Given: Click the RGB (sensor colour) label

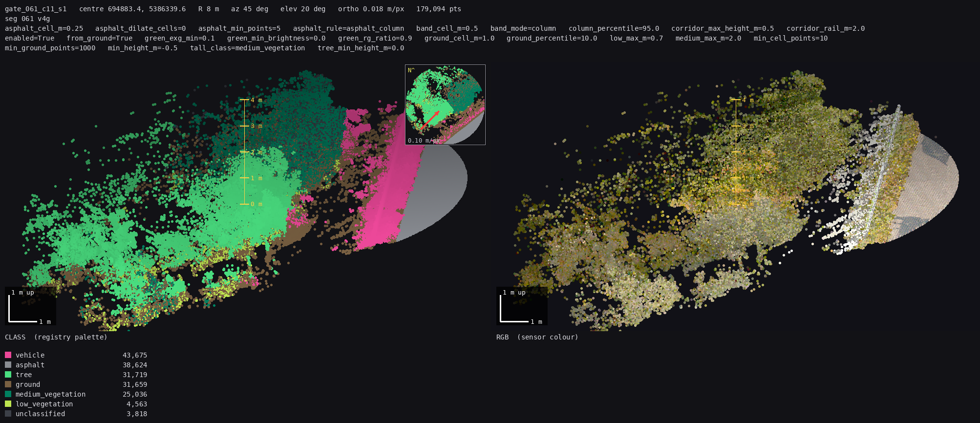Looking at the screenshot, I should [x=537, y=337].
